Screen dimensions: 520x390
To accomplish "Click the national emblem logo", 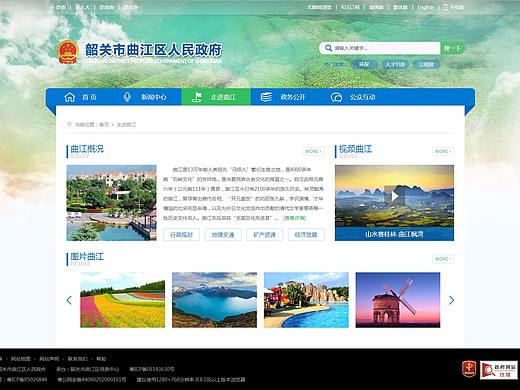I will (x=68, y=52).
